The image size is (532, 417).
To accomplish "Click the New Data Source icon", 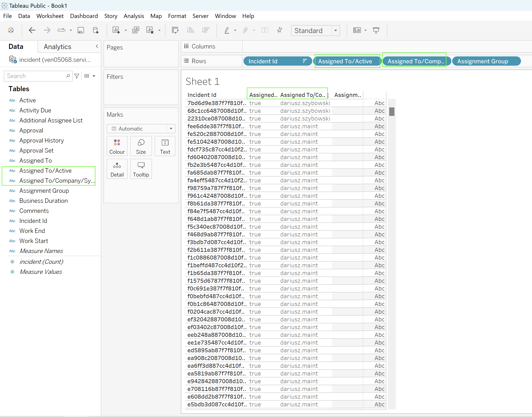I will point(95,30).
